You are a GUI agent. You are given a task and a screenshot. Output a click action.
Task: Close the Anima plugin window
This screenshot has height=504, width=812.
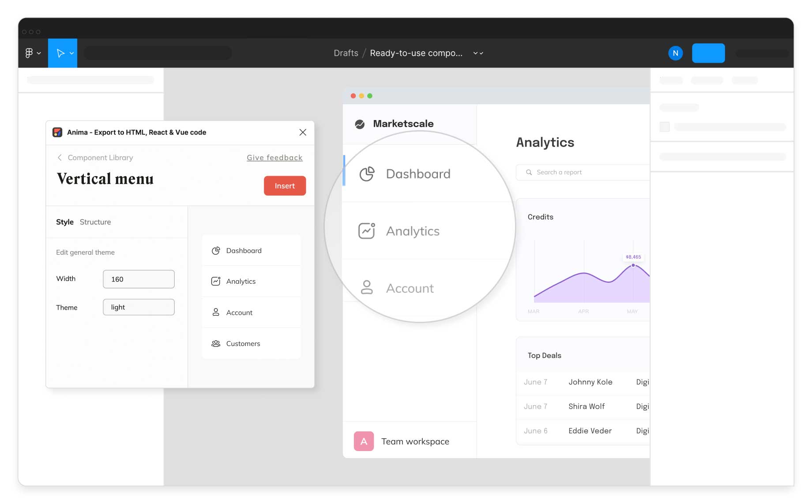pyautogui.click(x=303, y=132)
